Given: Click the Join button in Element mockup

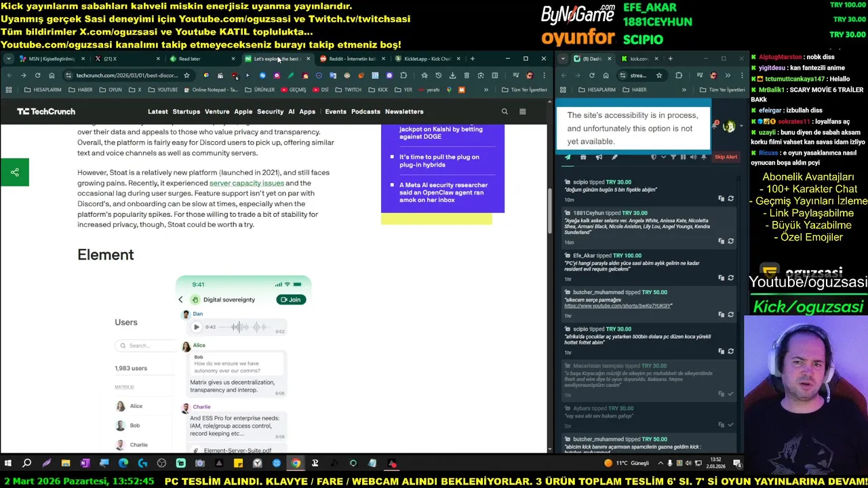Looking at the screenshot, I should point(291,300).
